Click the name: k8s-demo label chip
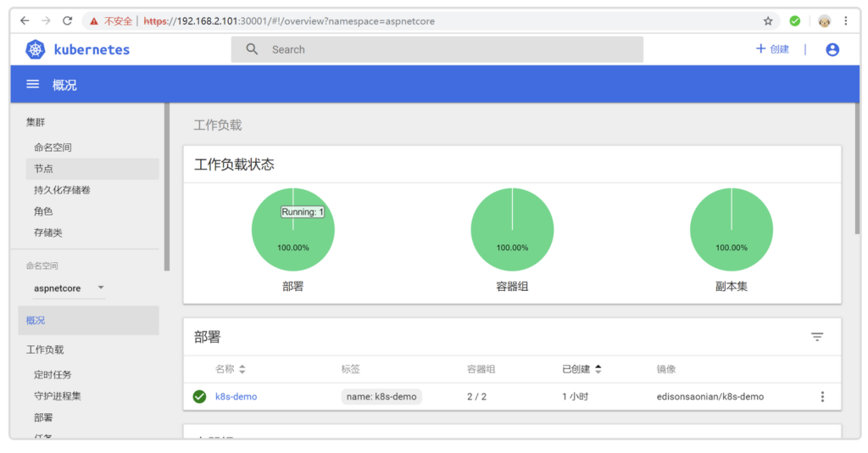Image resolution: width=868 pixels, height=453 pixels. click(381, 396)
